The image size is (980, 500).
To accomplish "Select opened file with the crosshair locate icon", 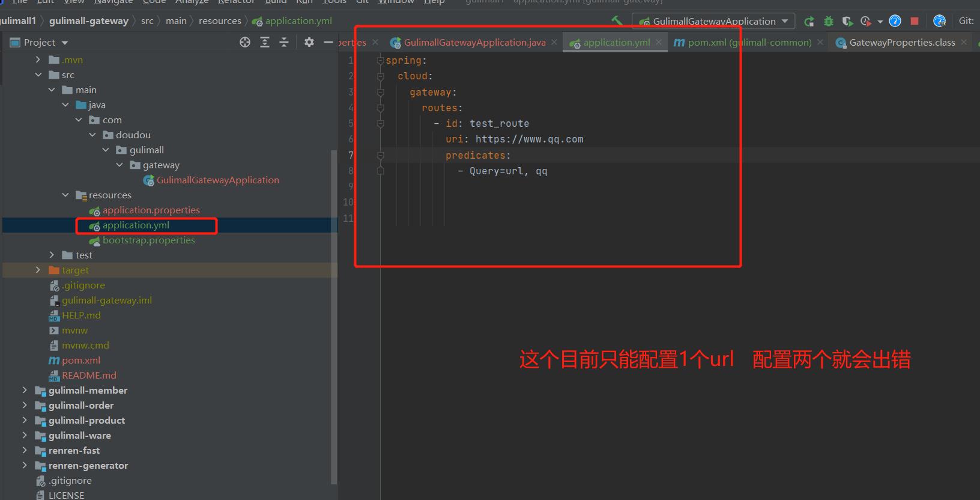I will point(245,42).
